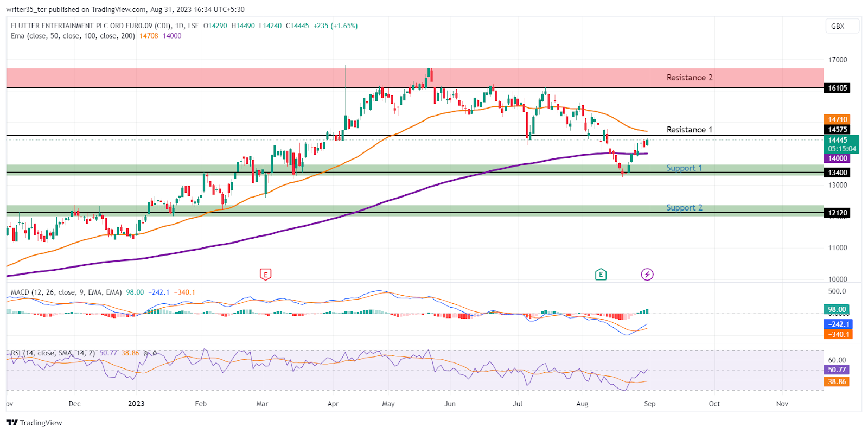Click the green earnings E marker

coord(601,275)
